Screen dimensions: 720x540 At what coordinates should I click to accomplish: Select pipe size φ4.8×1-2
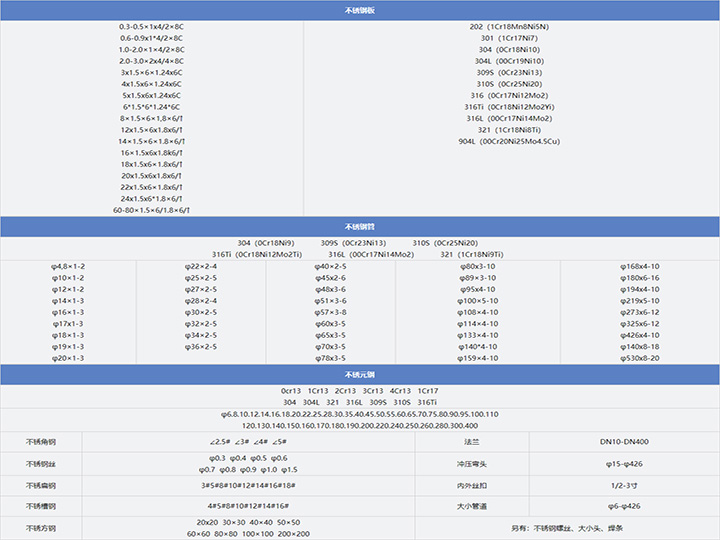[x=68, y=266]
